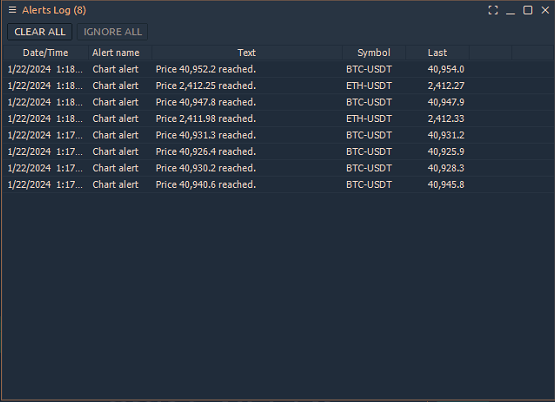Select the Price 40,931.3 reached alert row

(x=278, y=135)
